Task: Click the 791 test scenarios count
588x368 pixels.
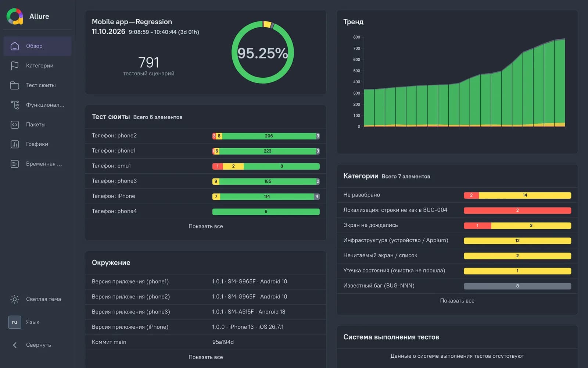Action: [x=148, y=62]
